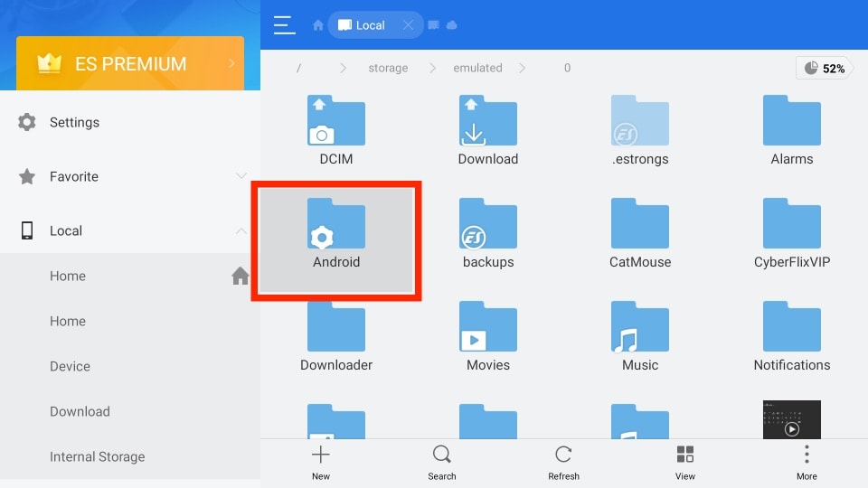Viewport: 868px width, 488px height.
Task: Change layout with the View button
Action: coord(685,463)
